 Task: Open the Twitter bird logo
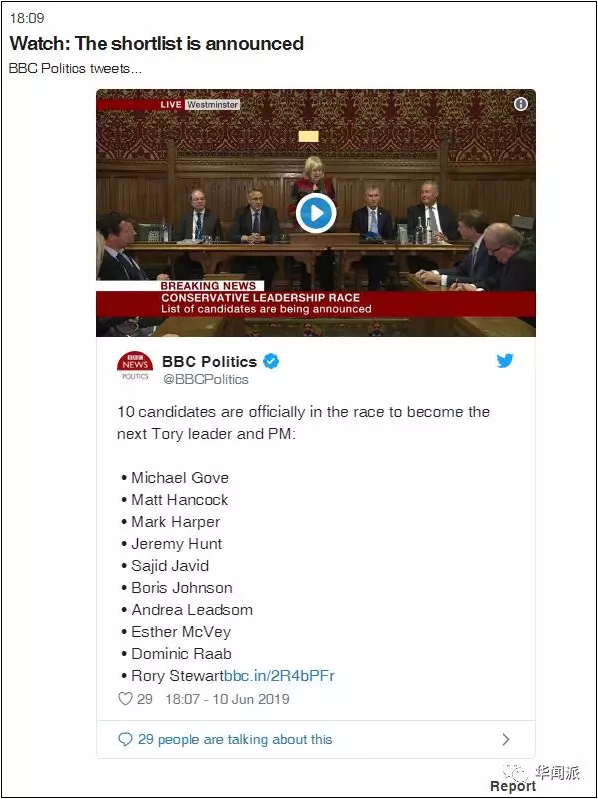tap(505, 361)
